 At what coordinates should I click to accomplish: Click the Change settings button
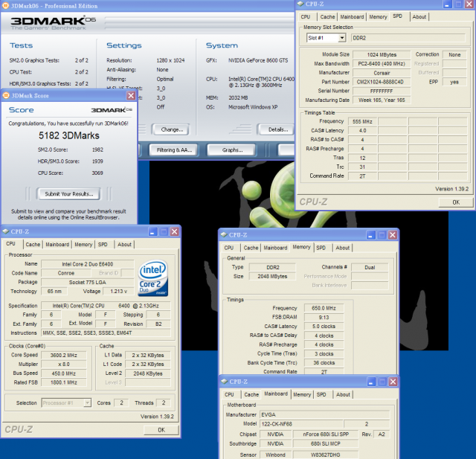[172, 129]
